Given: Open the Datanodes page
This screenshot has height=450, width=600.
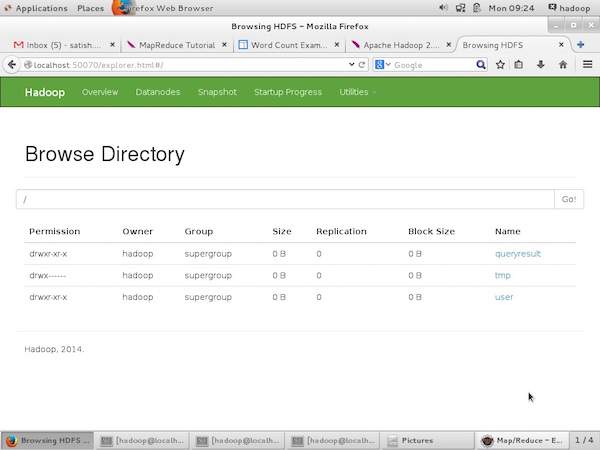Looking at the screenshot, I should click(158, 92).
